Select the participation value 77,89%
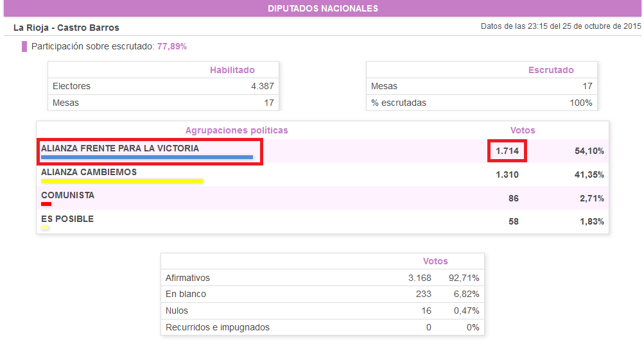 pos(171,46)
